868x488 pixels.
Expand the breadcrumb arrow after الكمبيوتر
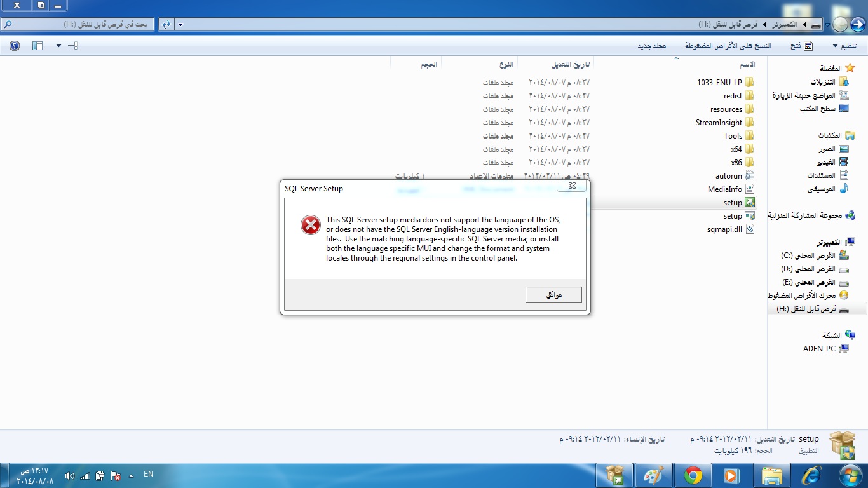pos(764,24)
